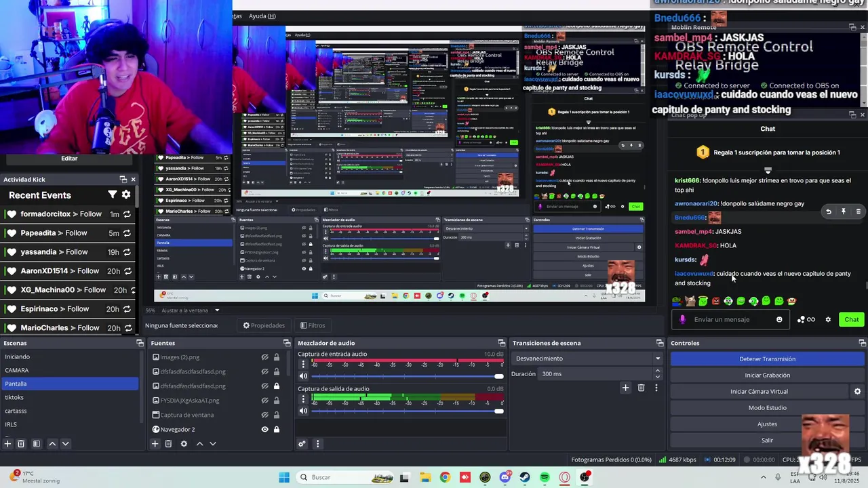Select the Iniciando scene

[x=69, y=357]
